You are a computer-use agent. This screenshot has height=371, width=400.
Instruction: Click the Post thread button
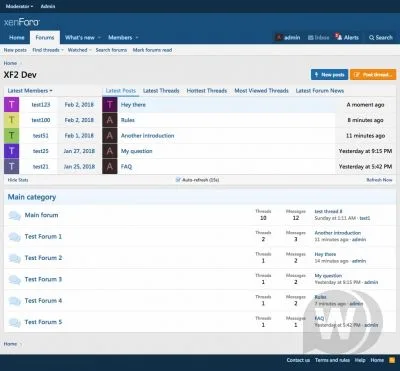[373, 75]
